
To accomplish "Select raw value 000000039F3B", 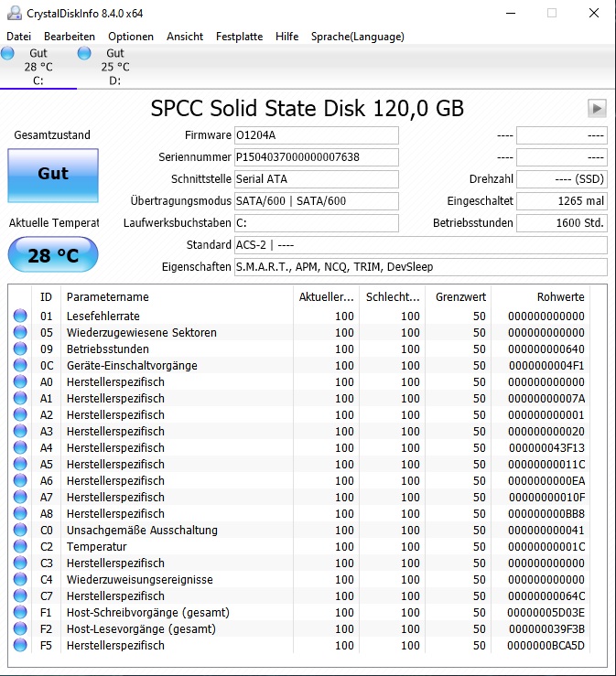I will [x=546, y=628].
